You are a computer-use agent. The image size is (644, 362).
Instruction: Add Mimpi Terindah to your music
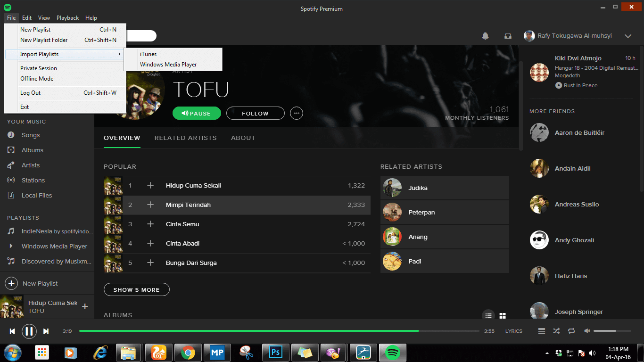150,205
